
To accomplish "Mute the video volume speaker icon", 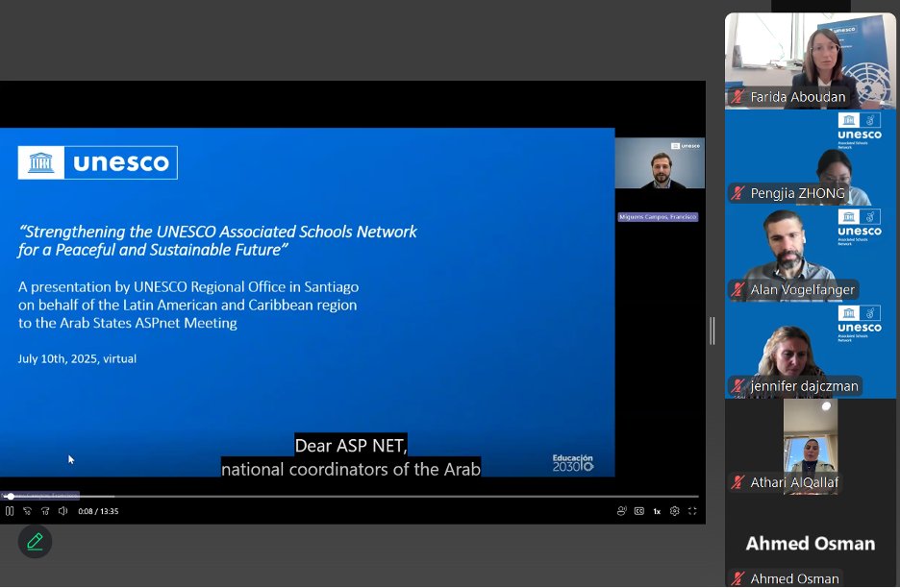I will point(63,511).
